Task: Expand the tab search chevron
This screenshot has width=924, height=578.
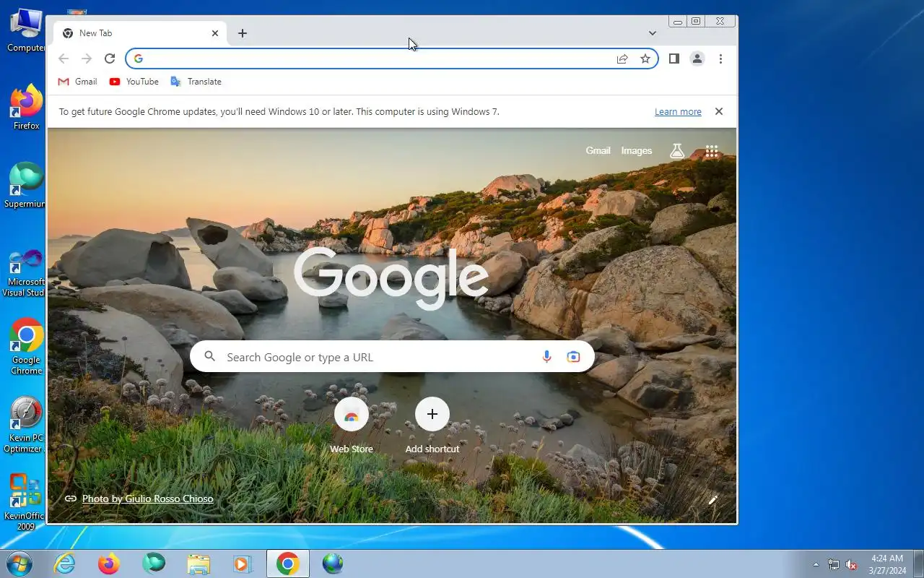Action: 653,33
